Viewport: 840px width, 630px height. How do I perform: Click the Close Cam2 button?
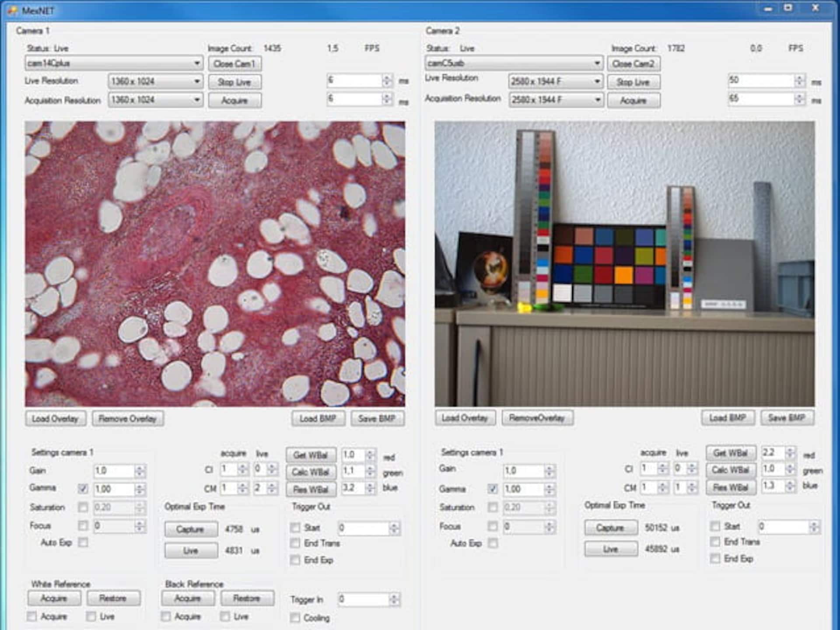633,64
